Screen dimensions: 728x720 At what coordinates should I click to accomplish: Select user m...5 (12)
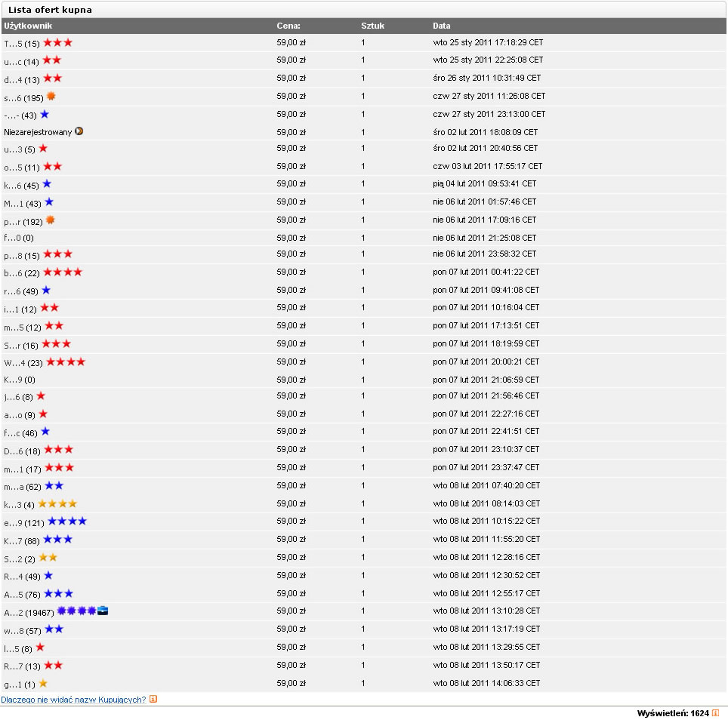23,328
